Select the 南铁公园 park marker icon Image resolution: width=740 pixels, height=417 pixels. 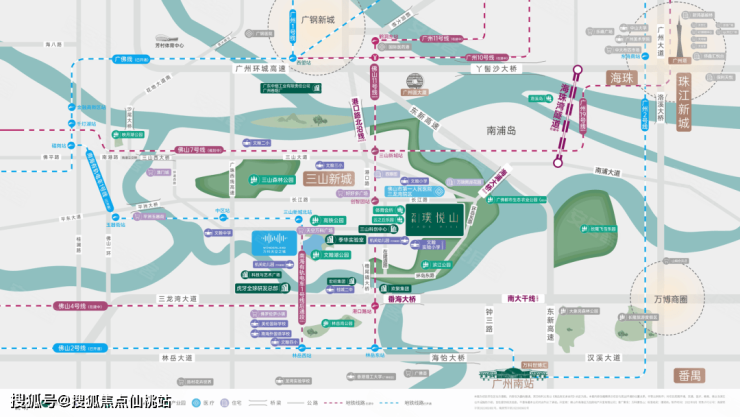(x=315, y=220)
